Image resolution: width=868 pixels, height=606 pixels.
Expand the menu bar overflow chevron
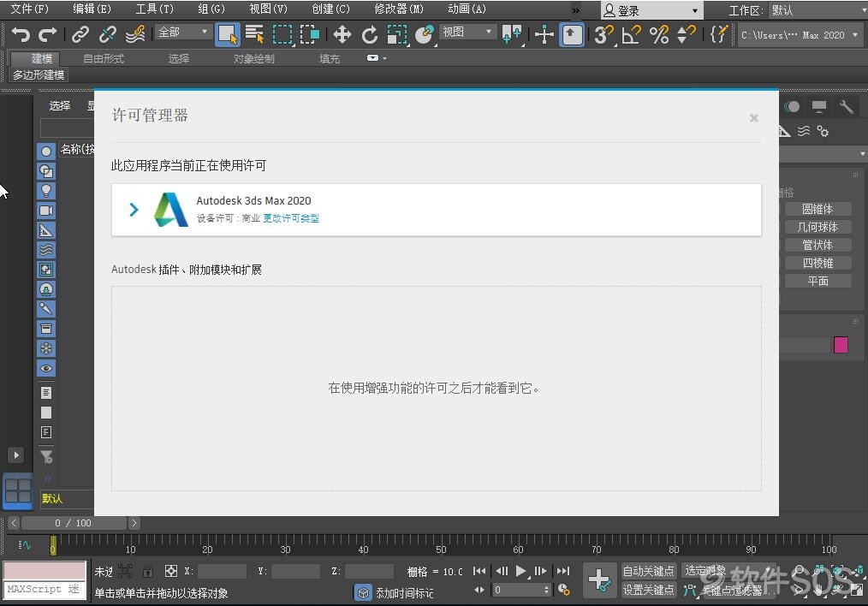576,10
